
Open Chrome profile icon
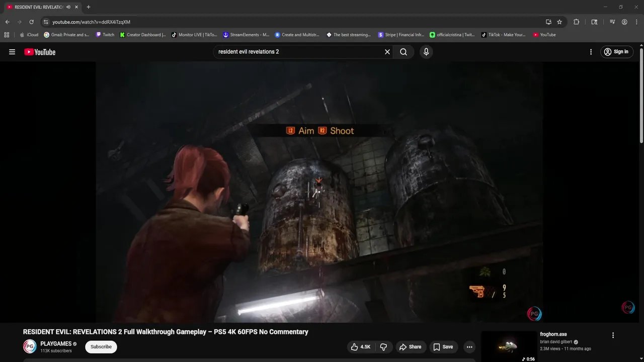tap(624, 22)
